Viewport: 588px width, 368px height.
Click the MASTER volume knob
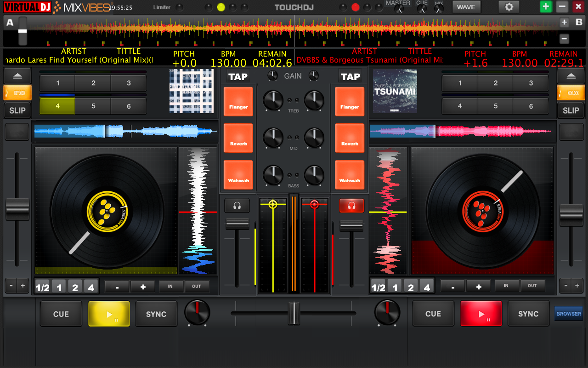(x=398, y=9)
